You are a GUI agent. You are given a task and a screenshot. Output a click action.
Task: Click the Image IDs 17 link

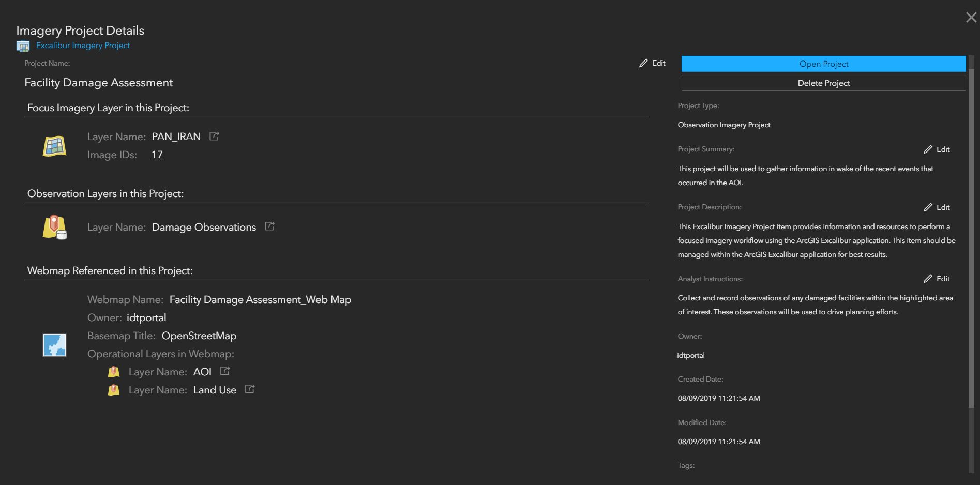(x=157, y=155)
